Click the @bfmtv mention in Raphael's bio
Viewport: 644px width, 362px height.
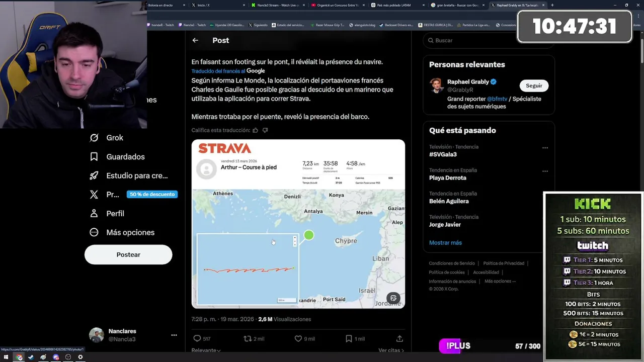pyautogui.click(x=497, y=99)
